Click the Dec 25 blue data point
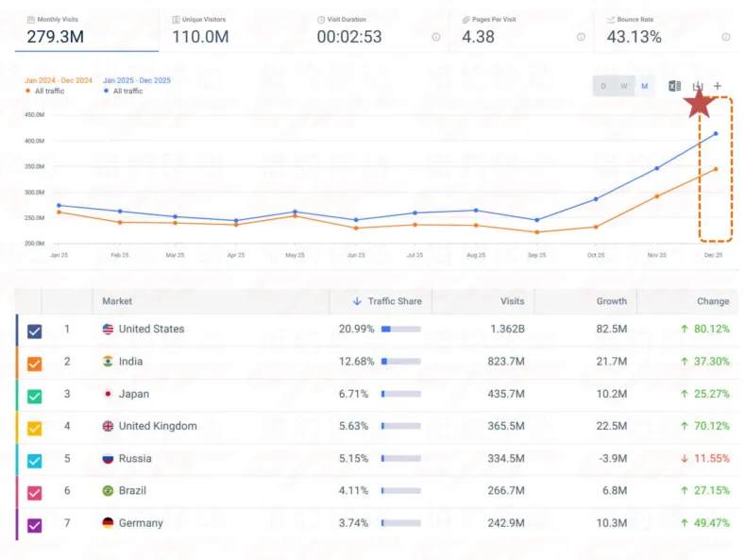This screenshot has height=560, width=745. pyautogui.click(x=716, y=134)
